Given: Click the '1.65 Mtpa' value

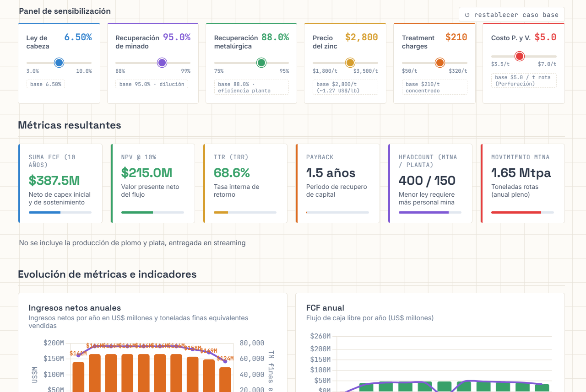Looking at the screenshot, I should pos(521,172).
